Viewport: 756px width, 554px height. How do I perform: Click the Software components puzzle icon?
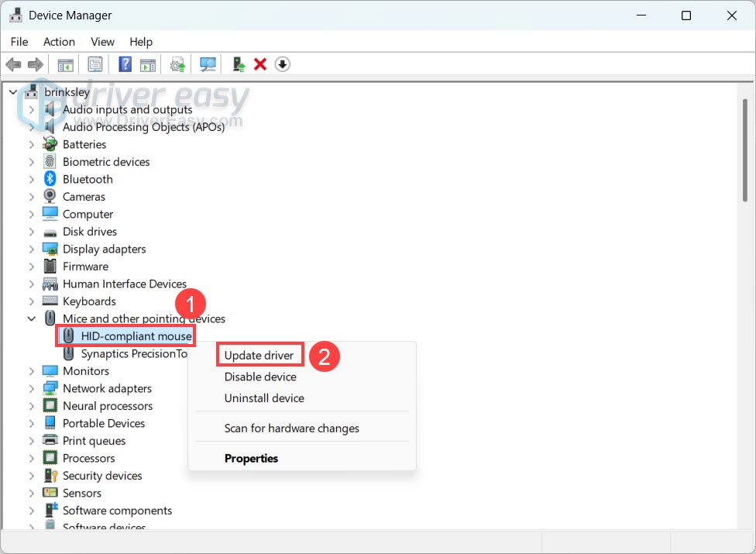[50, 510]
